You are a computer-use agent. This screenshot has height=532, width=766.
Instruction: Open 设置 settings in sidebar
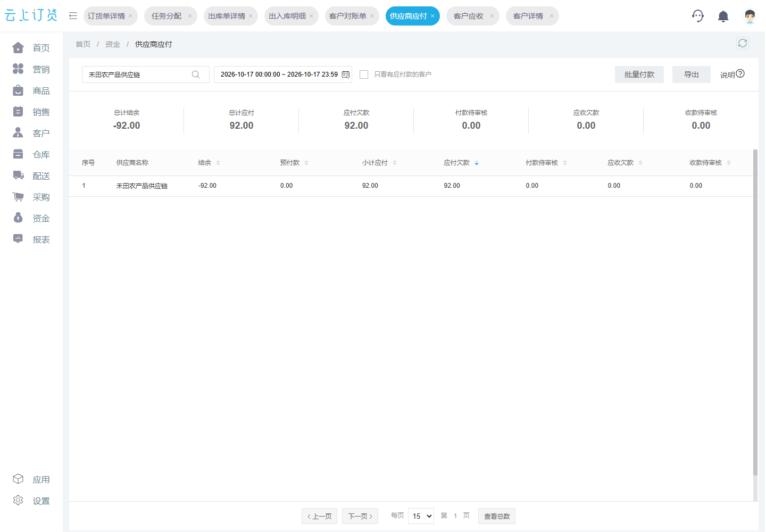31,501
